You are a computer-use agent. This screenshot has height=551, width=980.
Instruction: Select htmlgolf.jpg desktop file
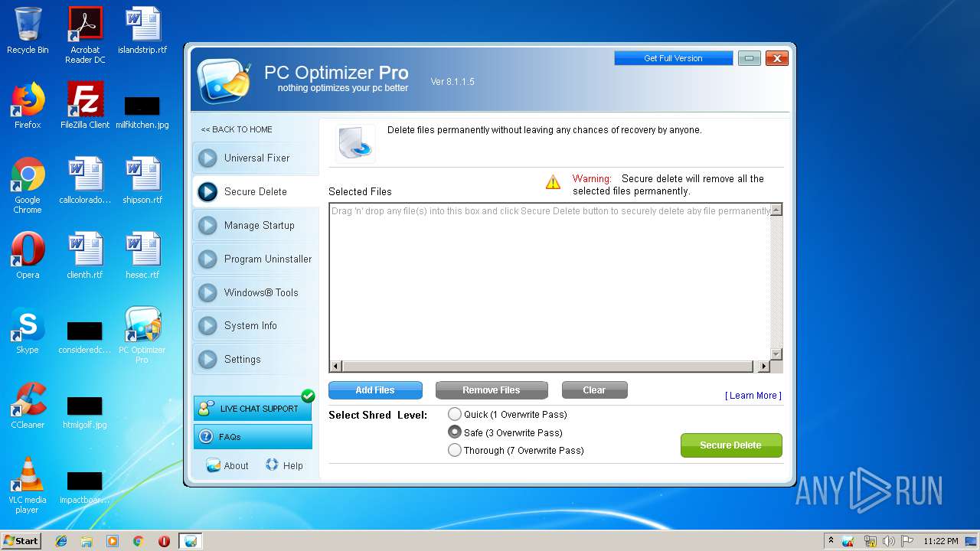pos(85,413)
